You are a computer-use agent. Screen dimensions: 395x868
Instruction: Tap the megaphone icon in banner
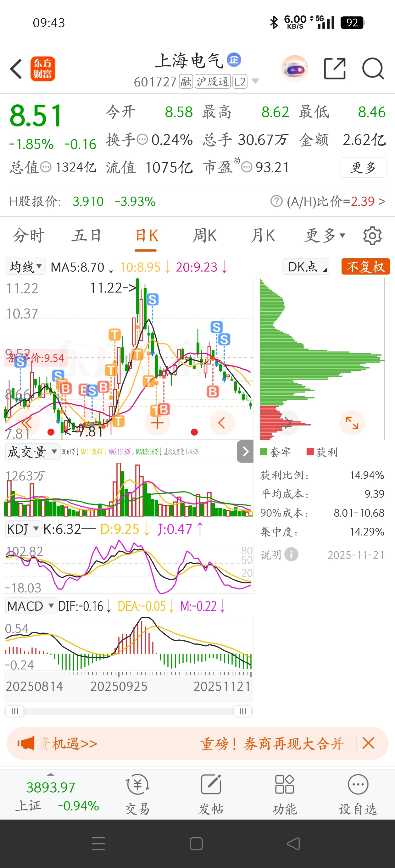click(26, 743)
